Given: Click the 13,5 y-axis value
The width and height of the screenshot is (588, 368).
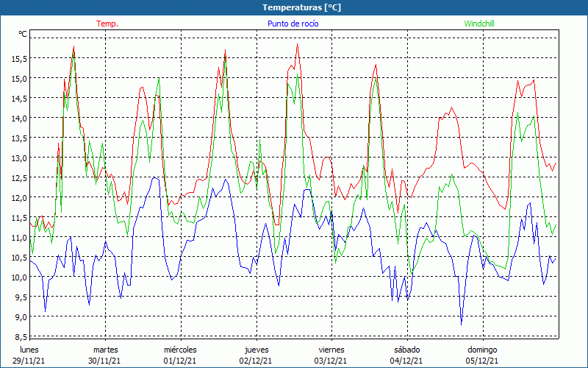Looking at the screenshot, I should 20,138.
